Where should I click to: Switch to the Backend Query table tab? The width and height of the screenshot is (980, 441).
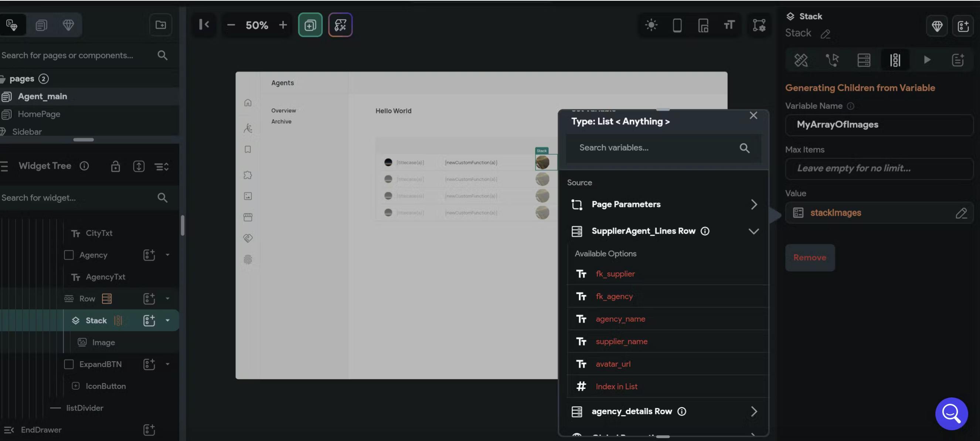[864, 60]
